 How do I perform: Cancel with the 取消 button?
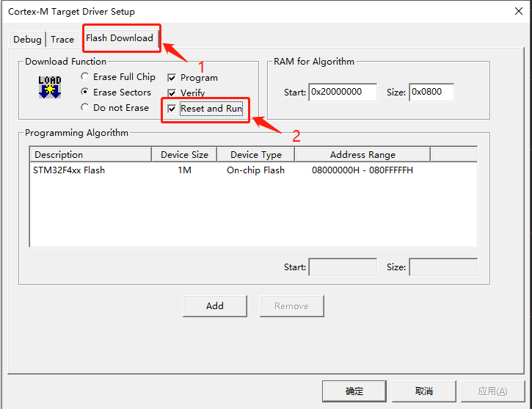click(x=424, y=391)
